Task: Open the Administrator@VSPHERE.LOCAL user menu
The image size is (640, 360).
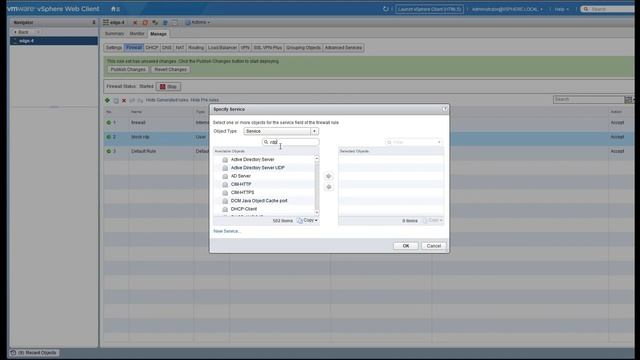Action: (507, 9)
